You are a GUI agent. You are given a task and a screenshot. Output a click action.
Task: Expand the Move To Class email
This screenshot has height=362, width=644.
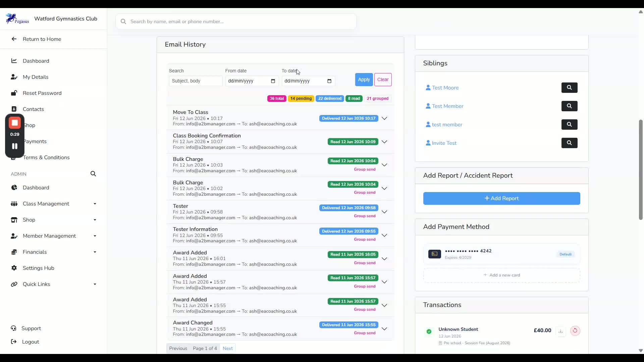click(x=384, y=118)
